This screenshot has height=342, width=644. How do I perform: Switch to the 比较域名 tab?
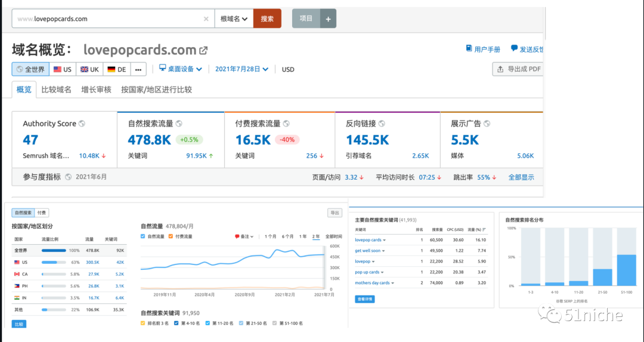(56, 90)
